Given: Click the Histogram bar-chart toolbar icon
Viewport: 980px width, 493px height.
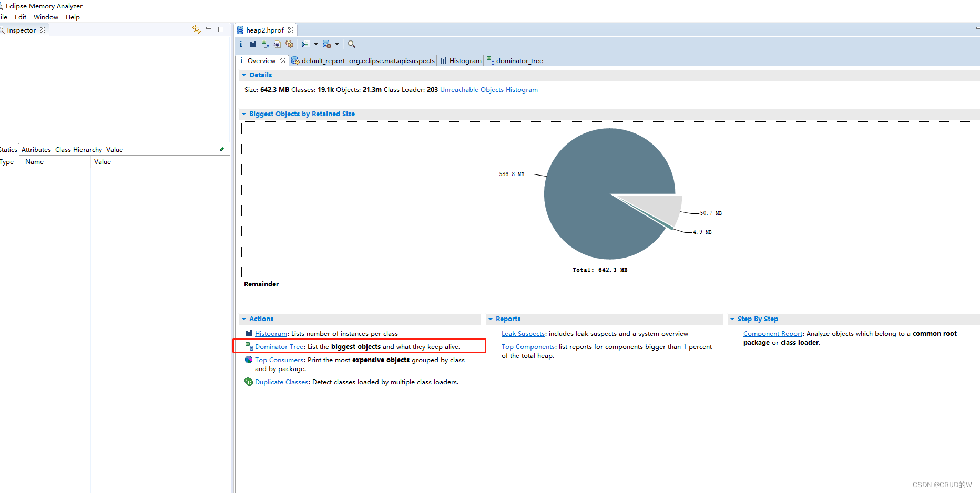Looking at the screenshot, I should [253, 44].
